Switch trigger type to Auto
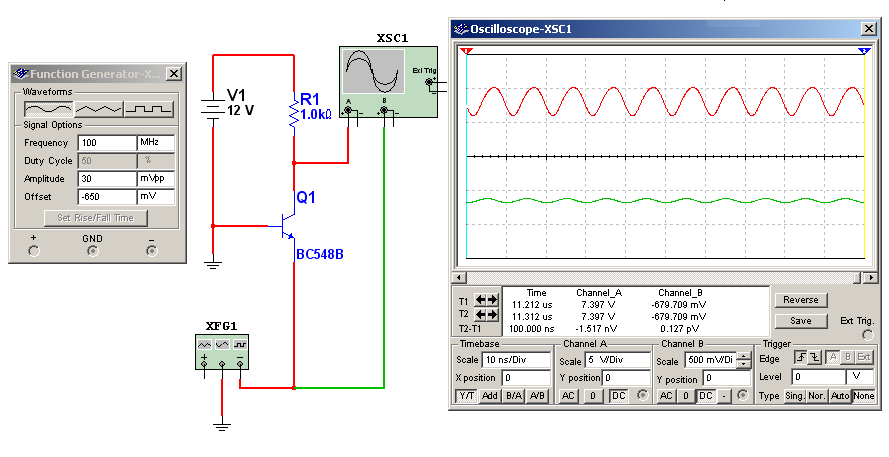 [839, 396]
